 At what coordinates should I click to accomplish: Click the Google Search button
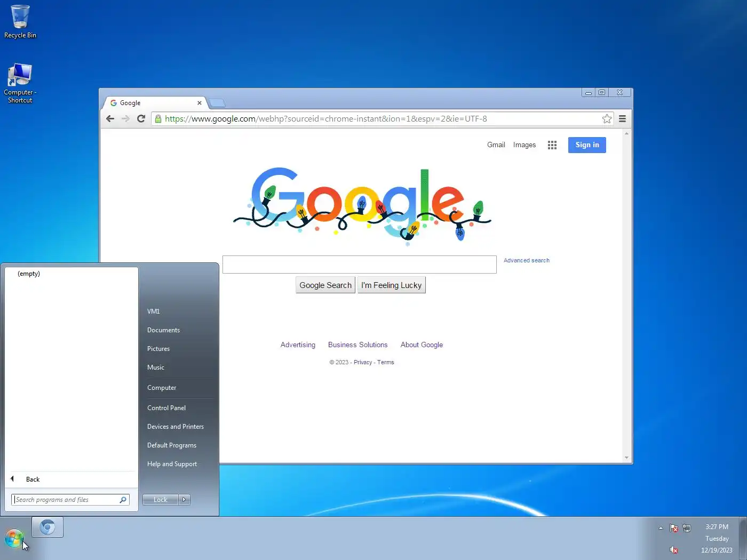[x=325, y=285]
